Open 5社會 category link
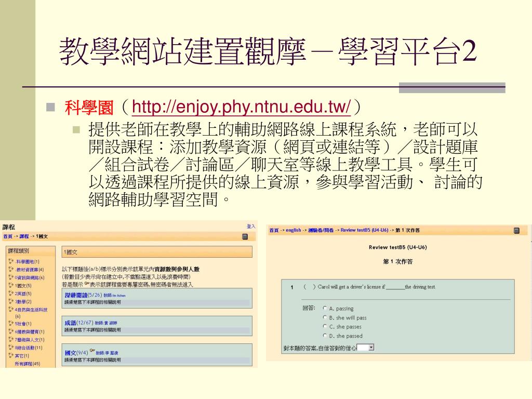The width and height of the screenshot is (532, 399). [x=21, y=324]
